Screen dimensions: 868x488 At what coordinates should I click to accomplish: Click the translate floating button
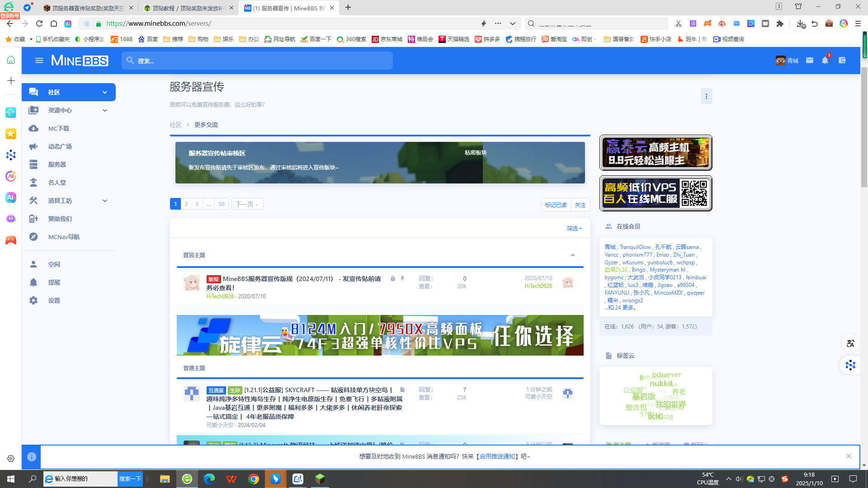point(850,343)
